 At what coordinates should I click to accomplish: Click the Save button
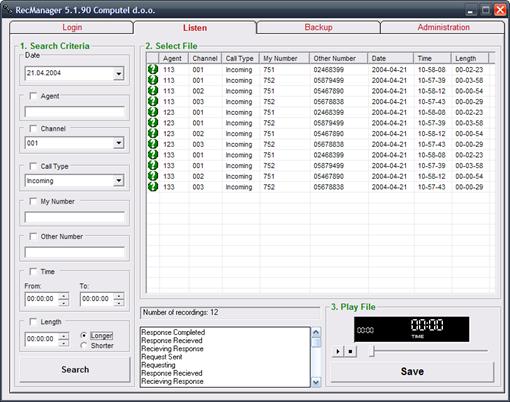[x=412, y=371]
